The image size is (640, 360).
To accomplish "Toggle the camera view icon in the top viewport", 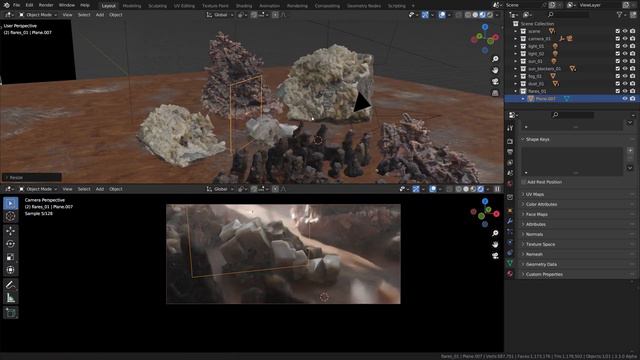I will pyautogui.click(x=495, y=81).
